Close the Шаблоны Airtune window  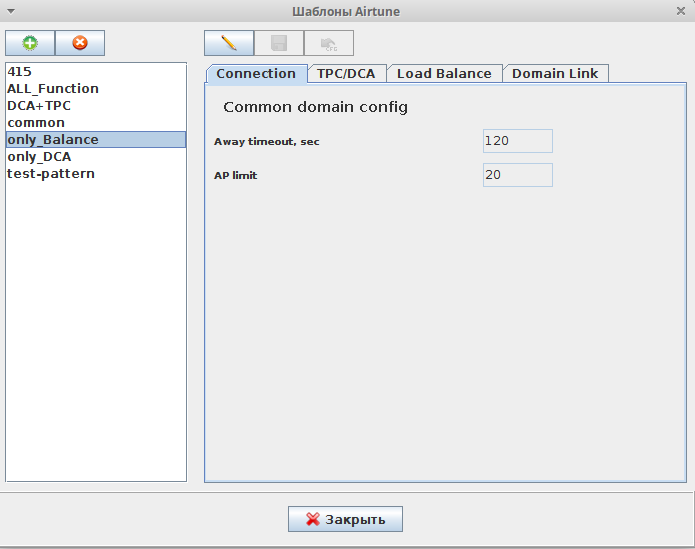[681, 11]
